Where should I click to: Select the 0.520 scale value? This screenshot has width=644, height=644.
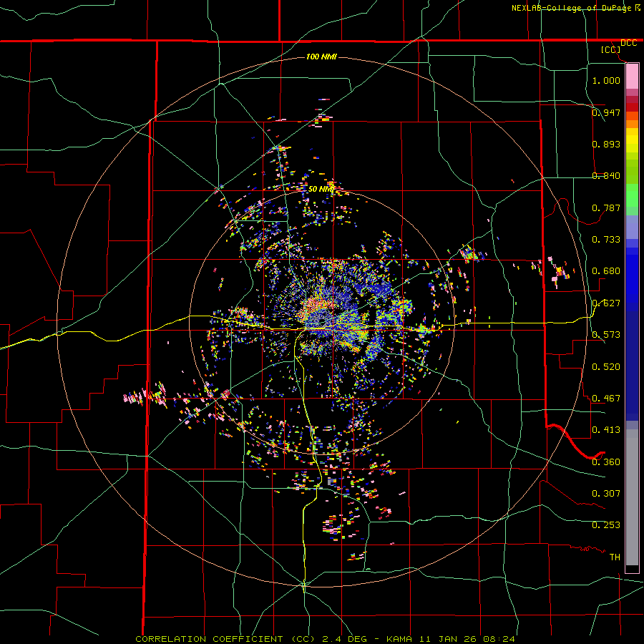(x=606, y=366)
